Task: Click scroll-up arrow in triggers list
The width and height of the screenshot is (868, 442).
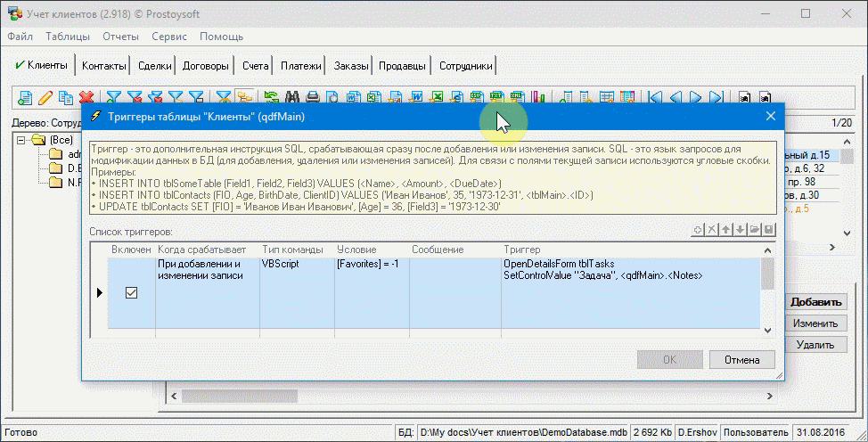Action: (x=767, y=250)
